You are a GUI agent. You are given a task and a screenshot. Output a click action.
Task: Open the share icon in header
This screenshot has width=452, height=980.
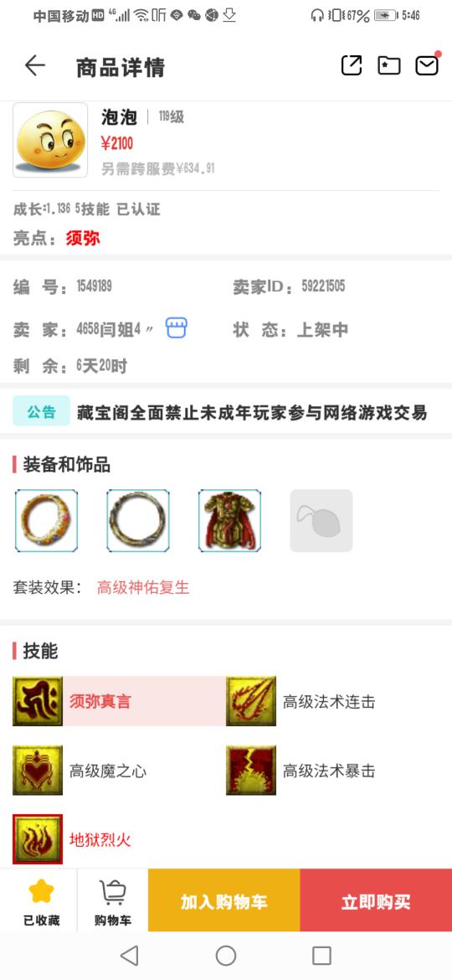click(x=352, y=65)
